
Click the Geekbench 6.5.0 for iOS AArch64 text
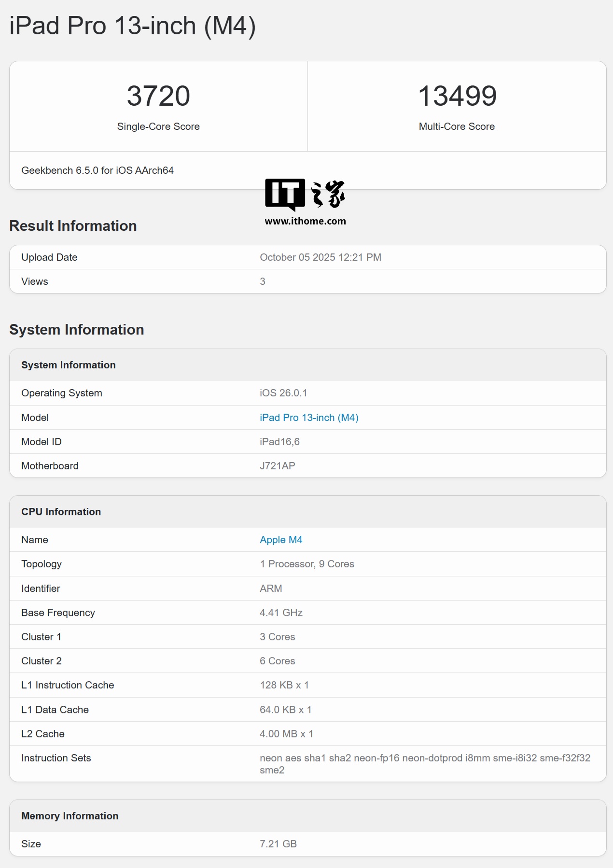(x=98, y=170)
